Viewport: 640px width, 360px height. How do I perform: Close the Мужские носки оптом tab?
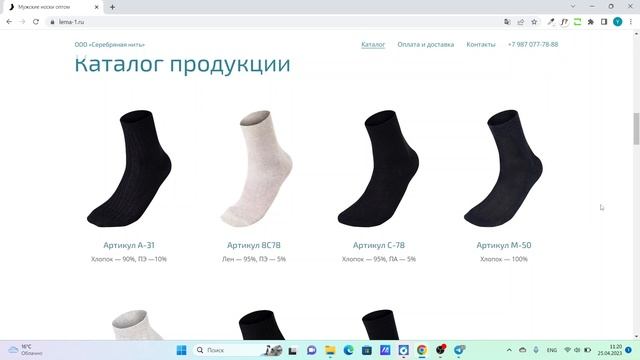[x=97, y=7]
